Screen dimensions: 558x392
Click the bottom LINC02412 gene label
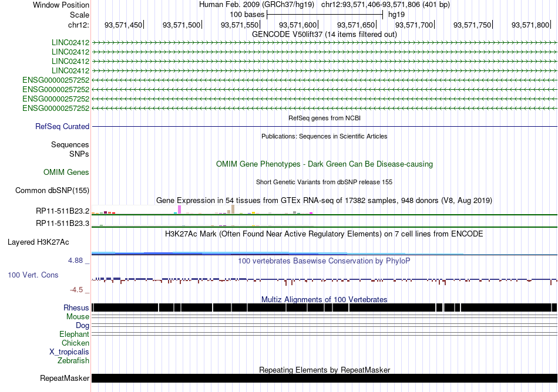pos(70,71)
